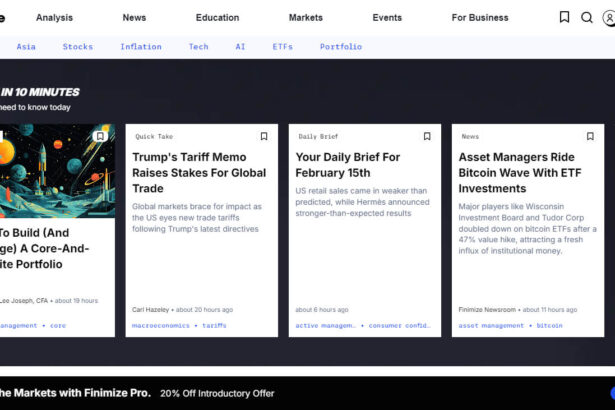615x410 pixels.
Task: Bookmark the Core-And-Satellite Portfolio article
Action: click(100, 136)
